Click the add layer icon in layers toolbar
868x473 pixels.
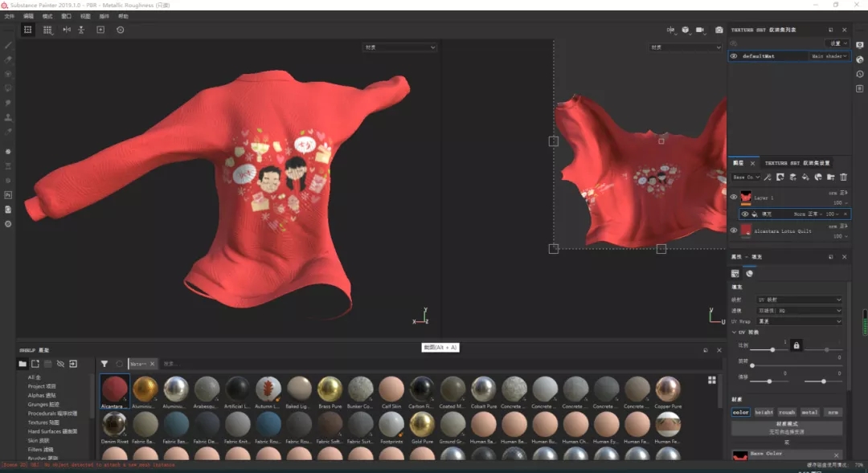pyautogui.click(x=792, y=177)
